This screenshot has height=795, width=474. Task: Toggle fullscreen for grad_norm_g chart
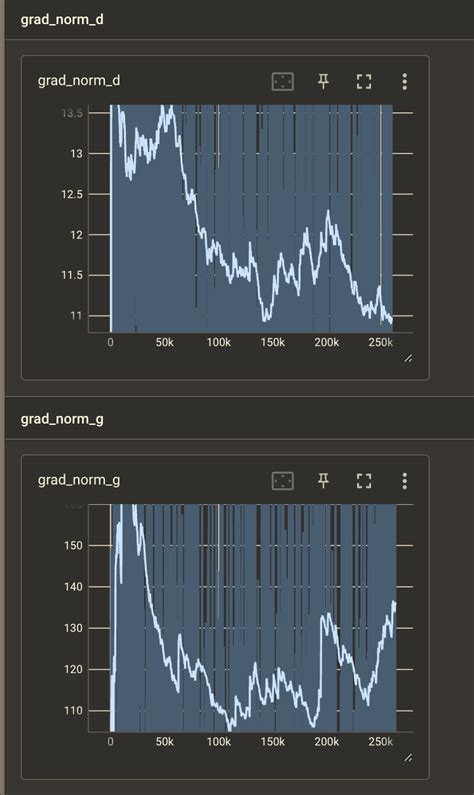(x=364, y=481)
